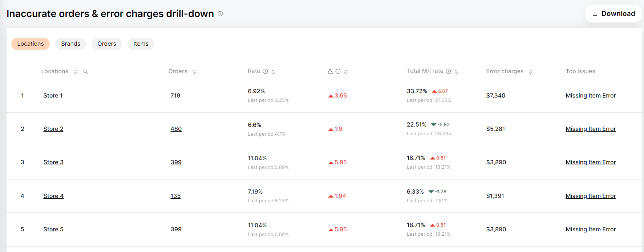Click the info icon beside the page title

(x=220, y=14)
